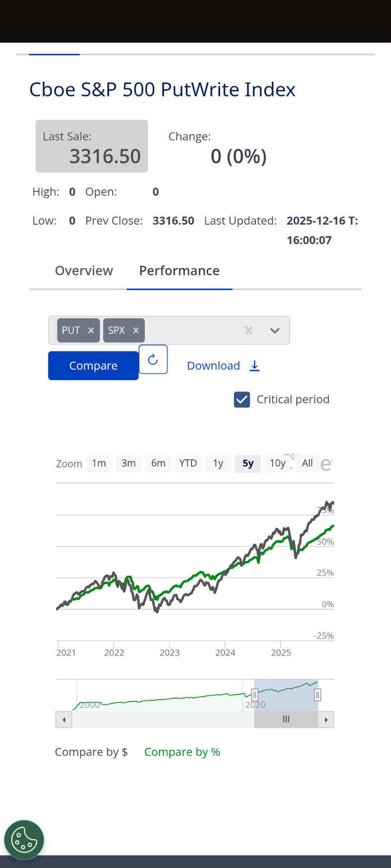
Task: Set chart zoom to 10y
Action: pyautogui.click(x=277, y=463)
